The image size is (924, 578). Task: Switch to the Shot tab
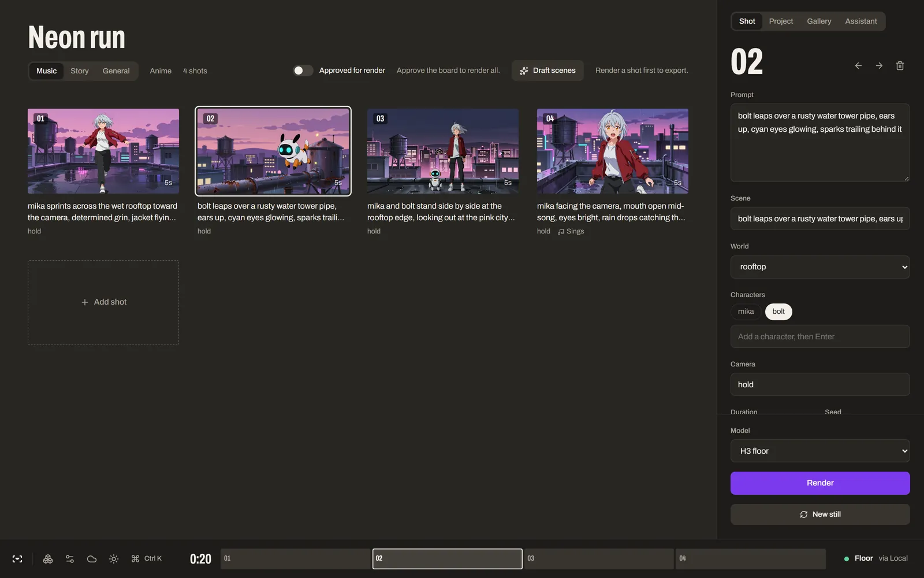[747, 21]
